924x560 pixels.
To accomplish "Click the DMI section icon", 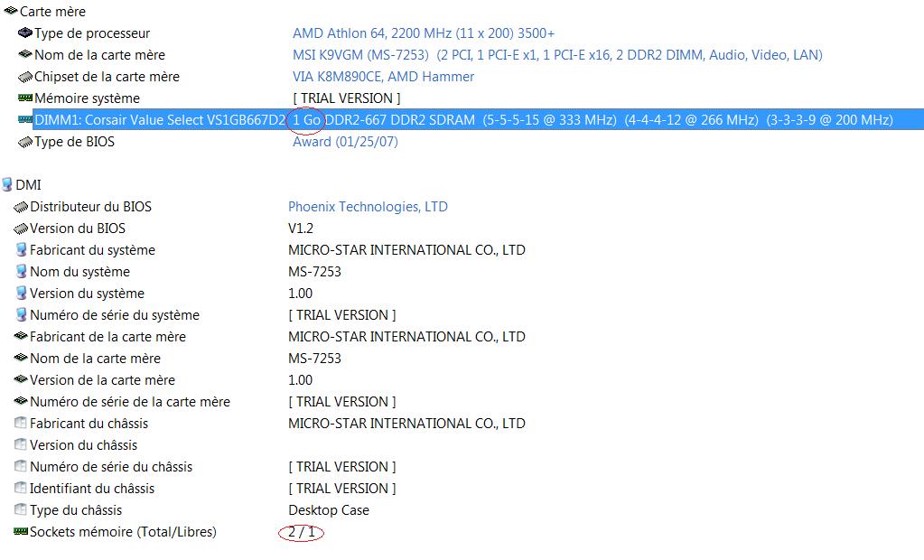I will 7,184.
